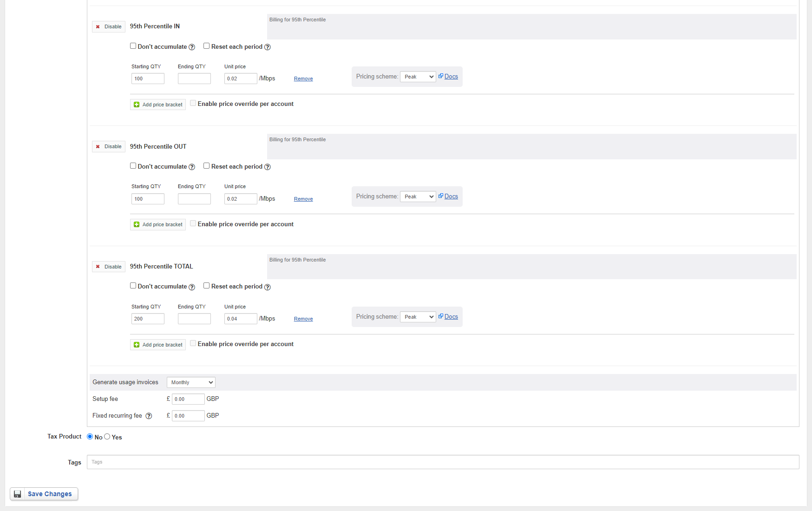812x511 pixels.
Task: Select No for Tax Product
Action: coord(90,436)
